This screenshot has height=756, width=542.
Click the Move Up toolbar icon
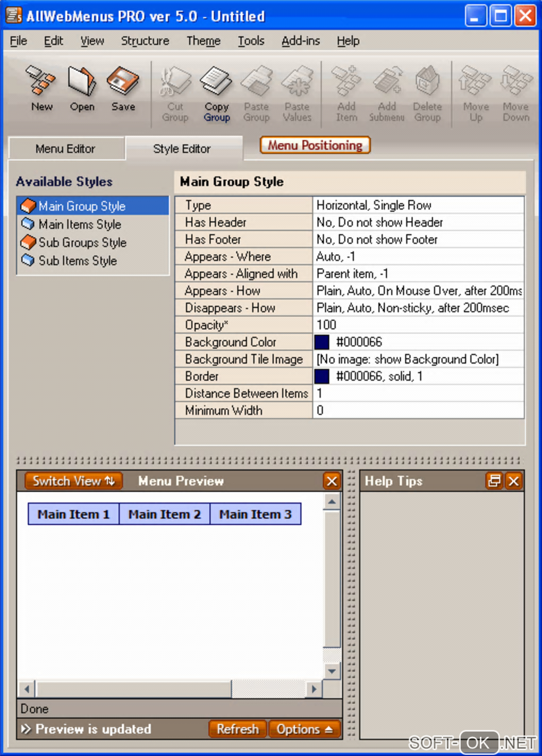(x=476, y=95)
